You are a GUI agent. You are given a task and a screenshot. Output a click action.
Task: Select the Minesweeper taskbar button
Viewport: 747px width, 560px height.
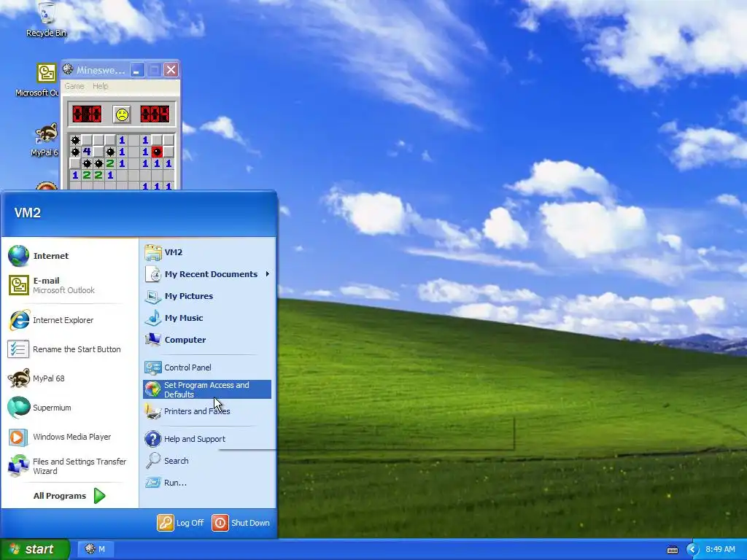pos(94,549)
